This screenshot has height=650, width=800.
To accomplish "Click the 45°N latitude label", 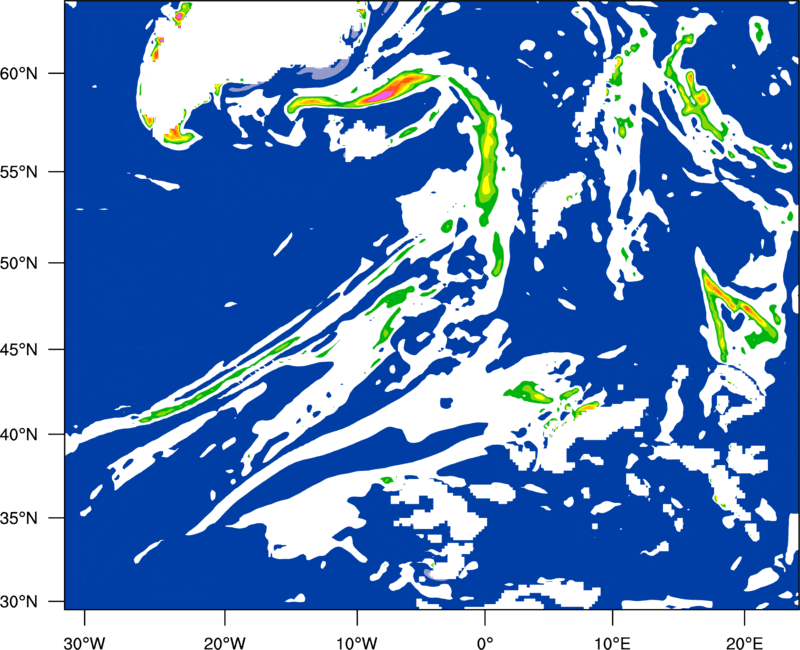I will [x=19, y=349].
